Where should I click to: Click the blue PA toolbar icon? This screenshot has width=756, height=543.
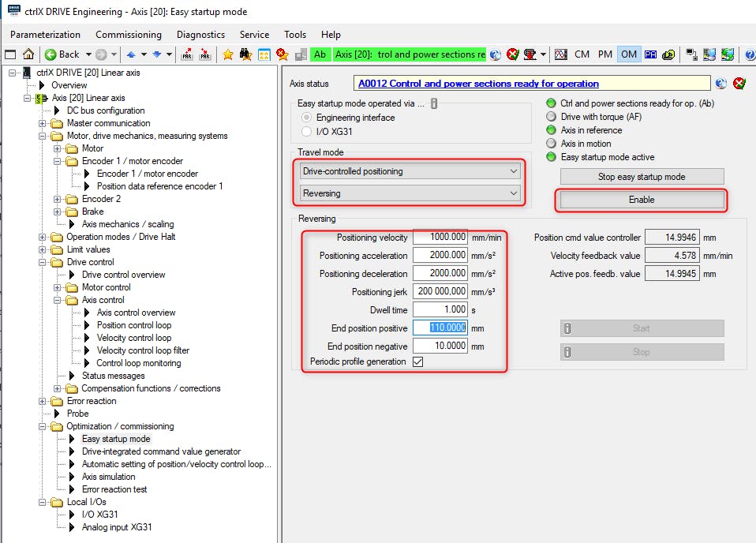pyautogui.click(x=650, y=54)
